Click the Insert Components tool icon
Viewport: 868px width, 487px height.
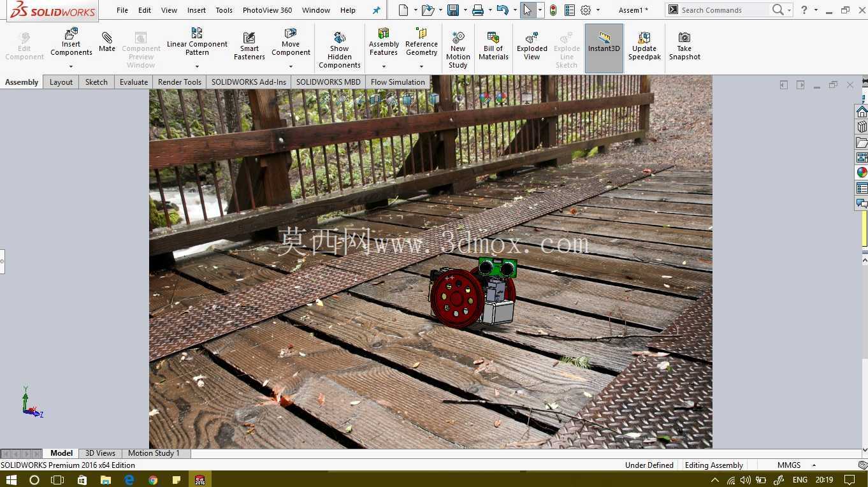tap(71, 33)
